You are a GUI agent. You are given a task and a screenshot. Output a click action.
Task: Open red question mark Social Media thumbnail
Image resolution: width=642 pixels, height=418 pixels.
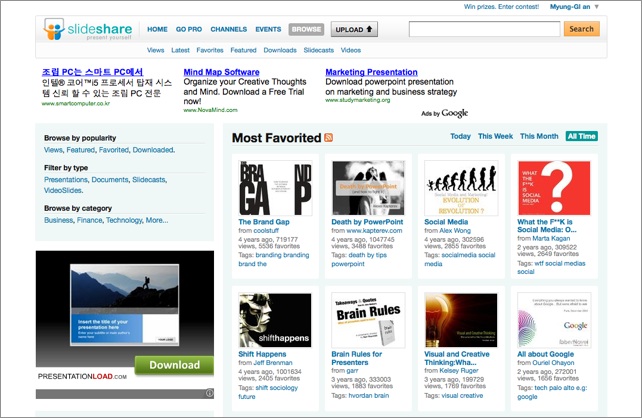pyautogui.click(x=554, y=188)
